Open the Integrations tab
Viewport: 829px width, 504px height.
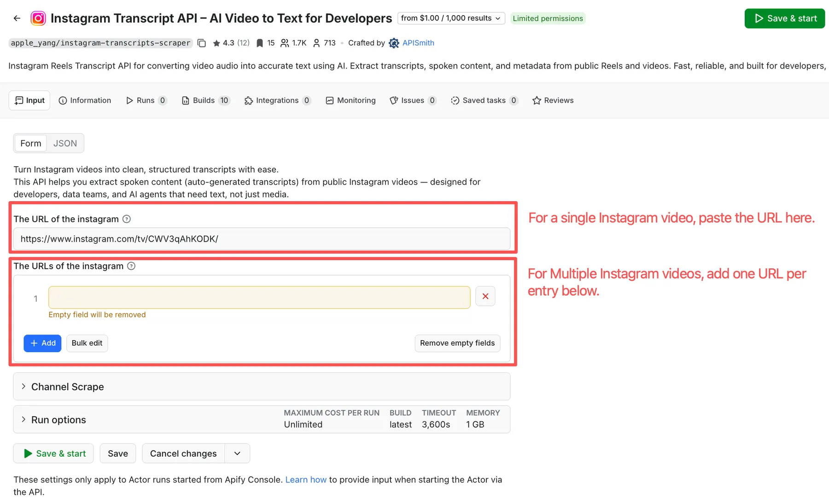tap(277, 100)
